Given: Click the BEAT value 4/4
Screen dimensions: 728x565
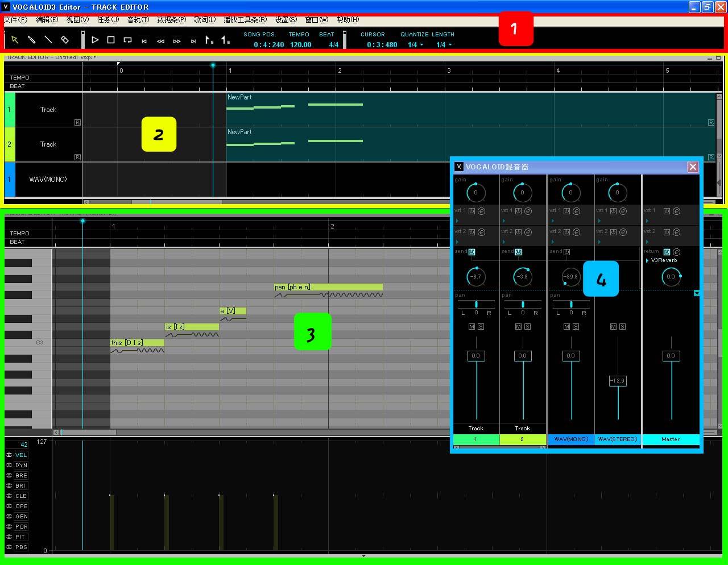Looking at the screenshot, I should click(334, 45).
